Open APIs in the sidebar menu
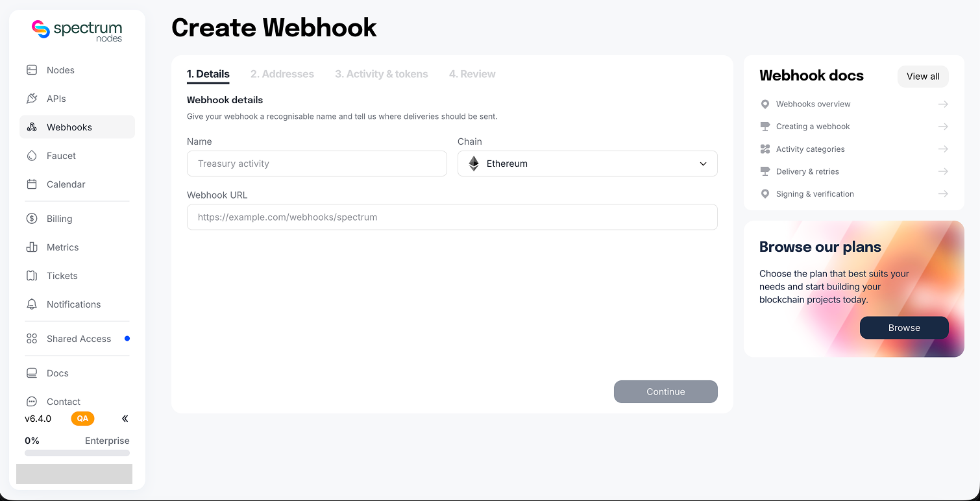 (x=77, y=99)
